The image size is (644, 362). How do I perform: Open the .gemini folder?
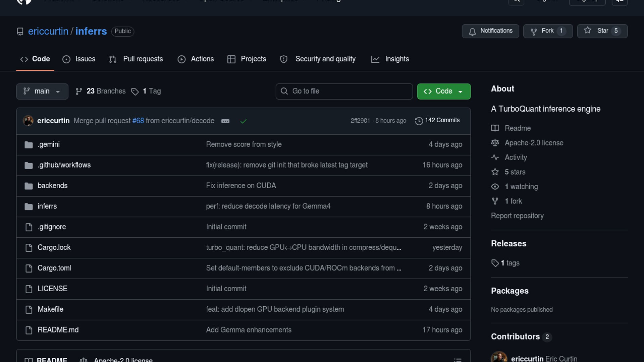click(49, 144)
